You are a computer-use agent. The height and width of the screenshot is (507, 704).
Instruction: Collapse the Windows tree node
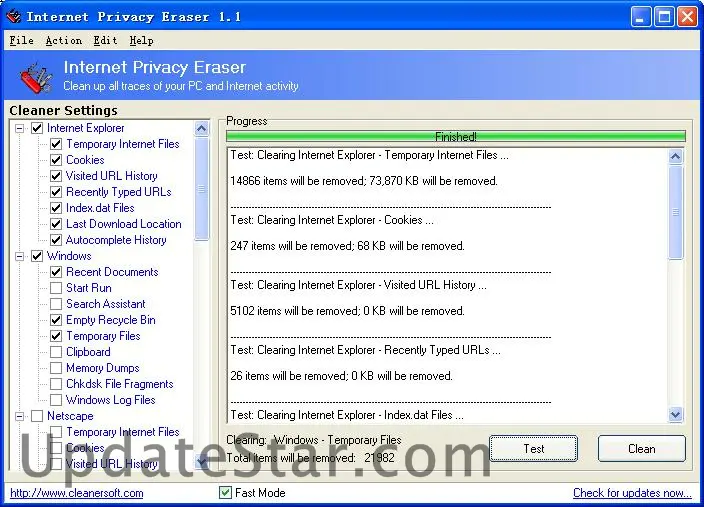(x=19, y=256)
